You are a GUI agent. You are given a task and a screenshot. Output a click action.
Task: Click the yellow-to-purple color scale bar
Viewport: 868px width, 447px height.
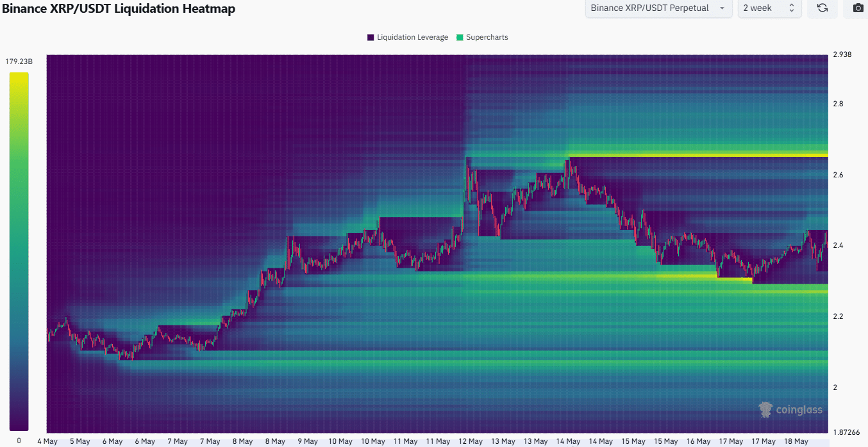(x=19, y=251)
